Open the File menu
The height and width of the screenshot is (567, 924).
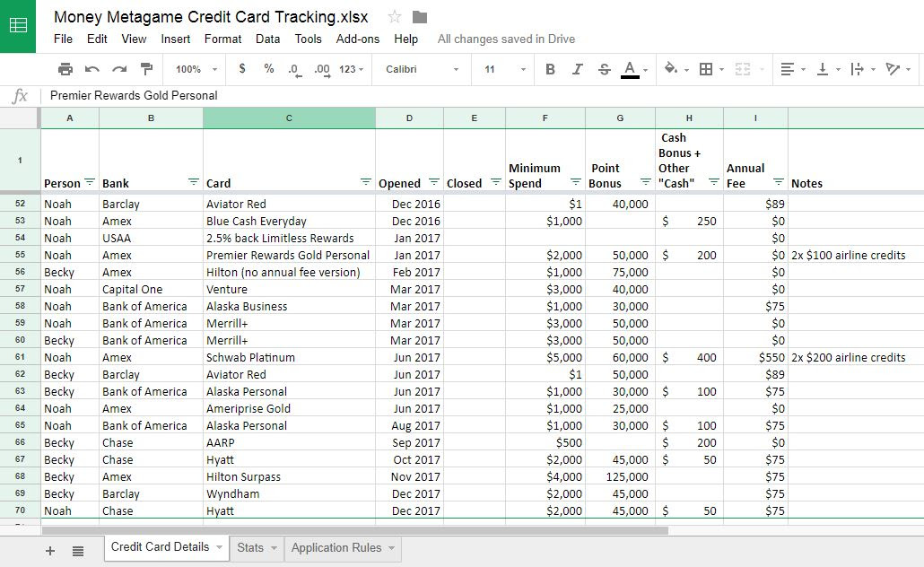click(x=63, y=39)
